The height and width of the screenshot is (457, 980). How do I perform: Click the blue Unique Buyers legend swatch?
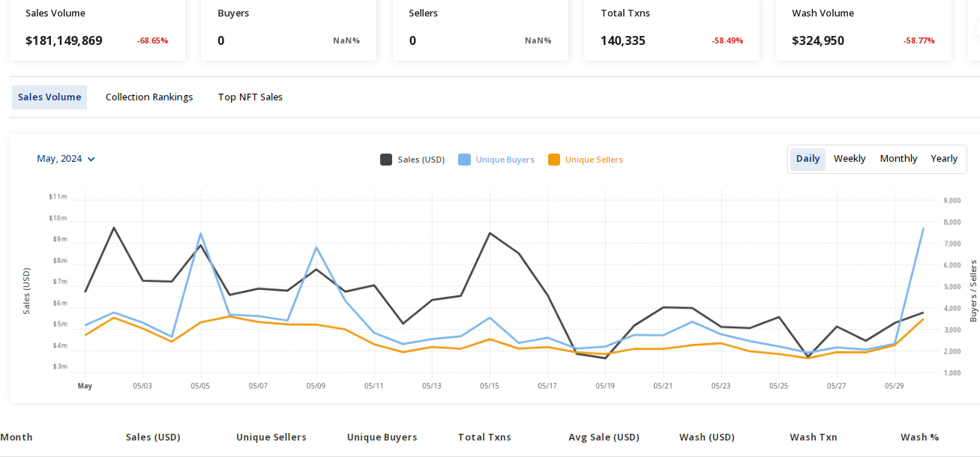click(464, 160)
